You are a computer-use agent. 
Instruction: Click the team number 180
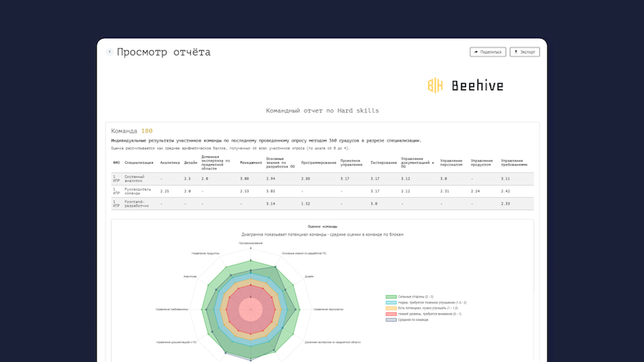(x=147, y=131)
